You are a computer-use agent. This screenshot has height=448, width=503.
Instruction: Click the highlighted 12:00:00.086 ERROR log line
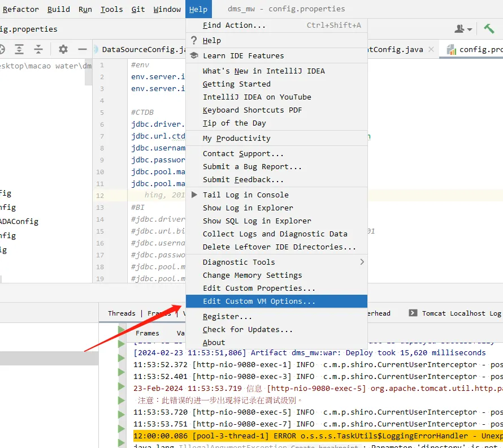(318, 436)
